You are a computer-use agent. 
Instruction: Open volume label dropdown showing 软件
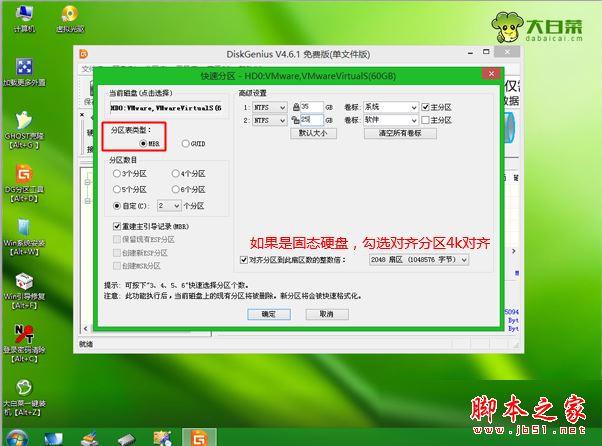tap(390, 120)
